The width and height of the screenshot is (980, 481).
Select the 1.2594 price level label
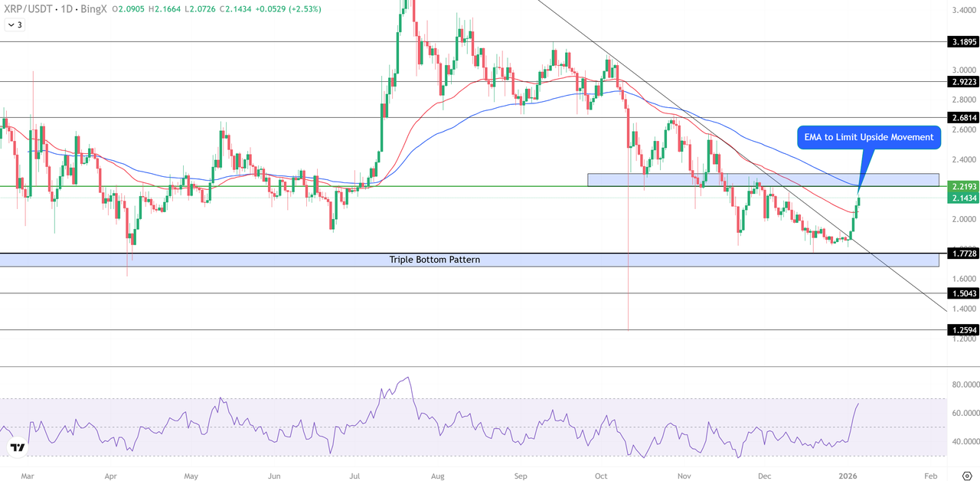pos(963,330)
